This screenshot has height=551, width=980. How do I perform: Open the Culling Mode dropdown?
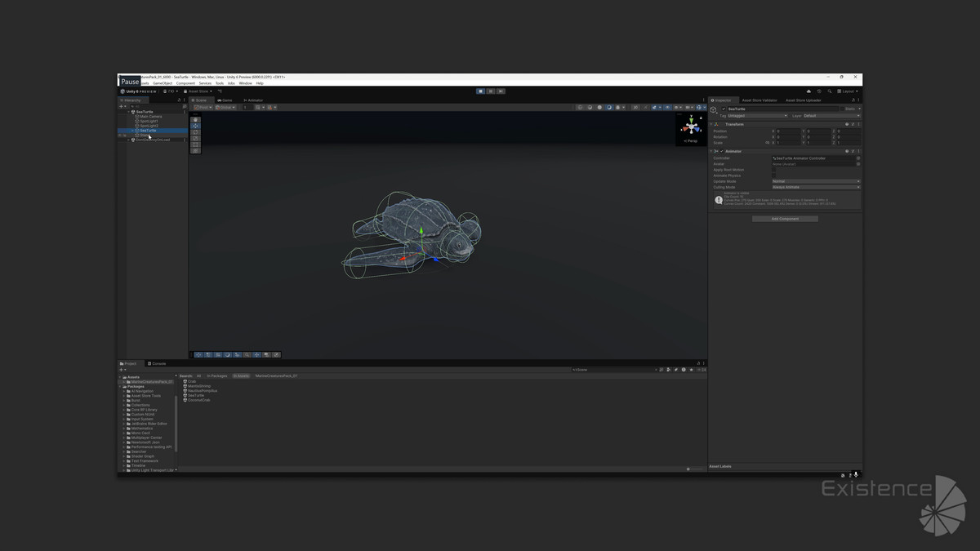pos(816,187)
